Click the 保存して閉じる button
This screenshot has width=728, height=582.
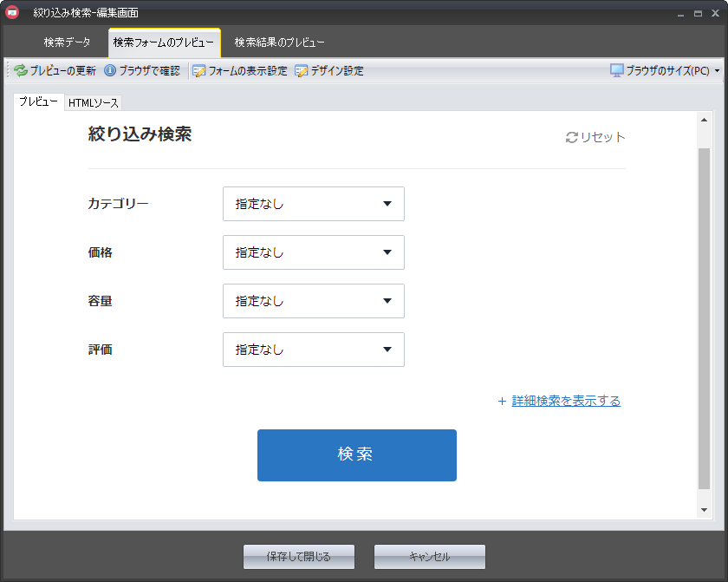click(x=299, y=557)
